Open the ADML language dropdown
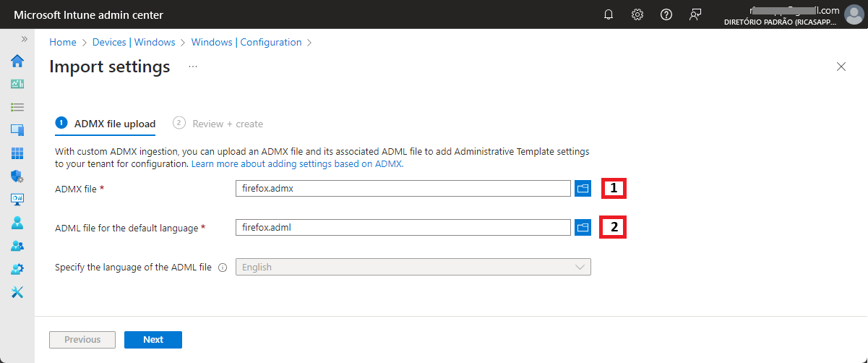Screen dimensions: 868x363 (x=413, y=267)
